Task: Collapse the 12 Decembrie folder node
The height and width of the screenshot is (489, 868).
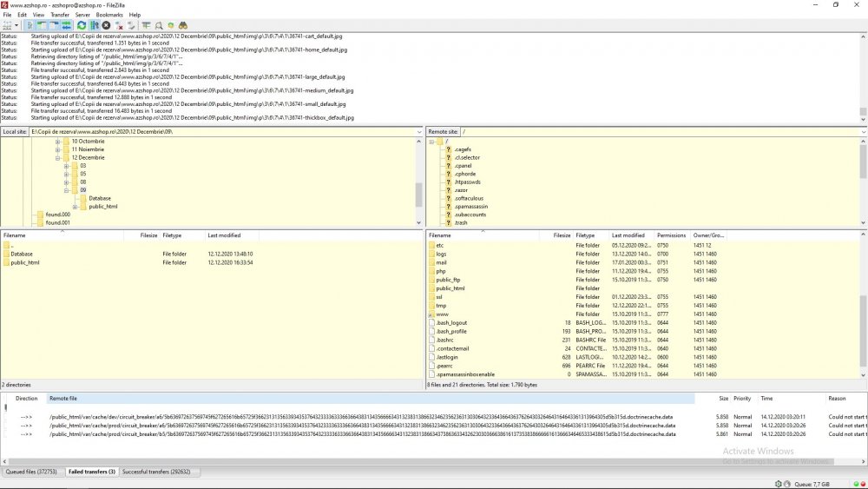Action: [57, 157]
